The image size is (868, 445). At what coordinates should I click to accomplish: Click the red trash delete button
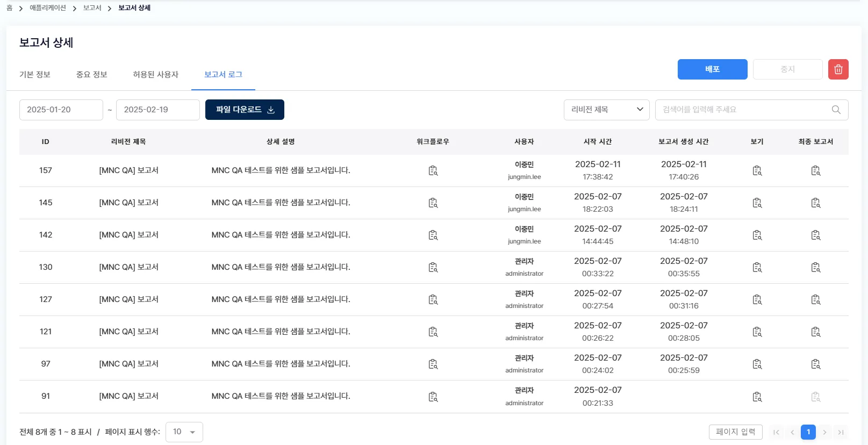coord(838,69)
